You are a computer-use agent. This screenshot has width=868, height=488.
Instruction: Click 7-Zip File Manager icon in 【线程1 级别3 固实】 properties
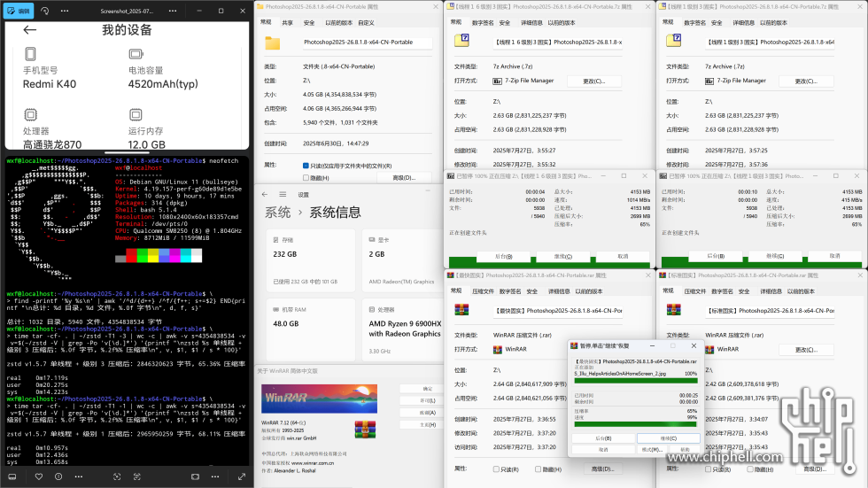[709, 81]
